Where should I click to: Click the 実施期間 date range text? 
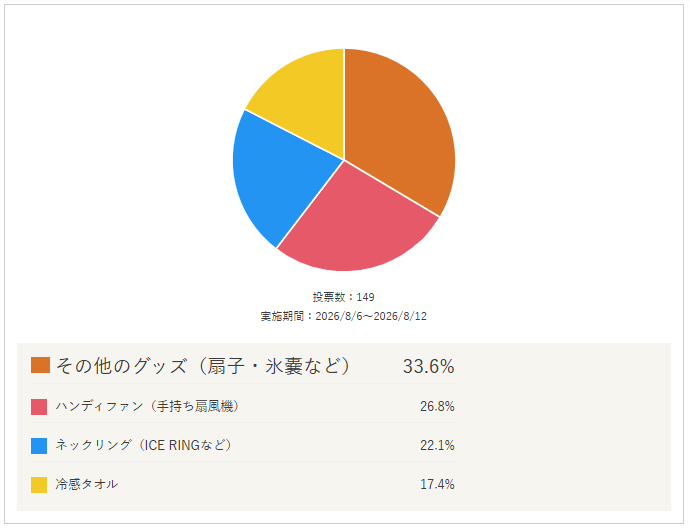tap(344, 316)
